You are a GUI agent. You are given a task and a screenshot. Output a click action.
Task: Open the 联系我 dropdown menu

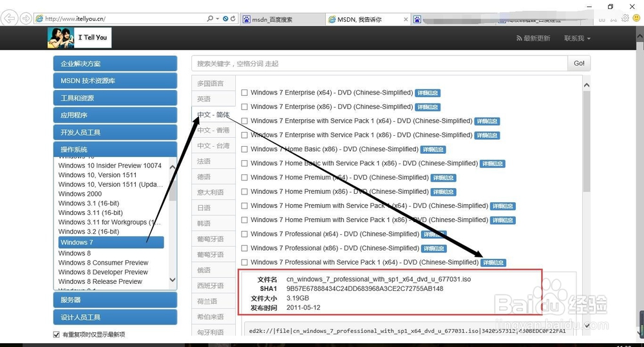point(577,38)
